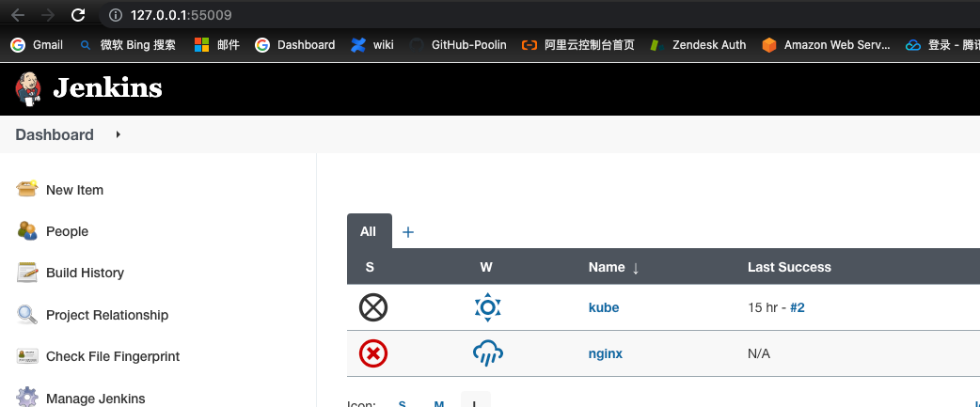Sort by W weather column header

(x=486, y=267)
